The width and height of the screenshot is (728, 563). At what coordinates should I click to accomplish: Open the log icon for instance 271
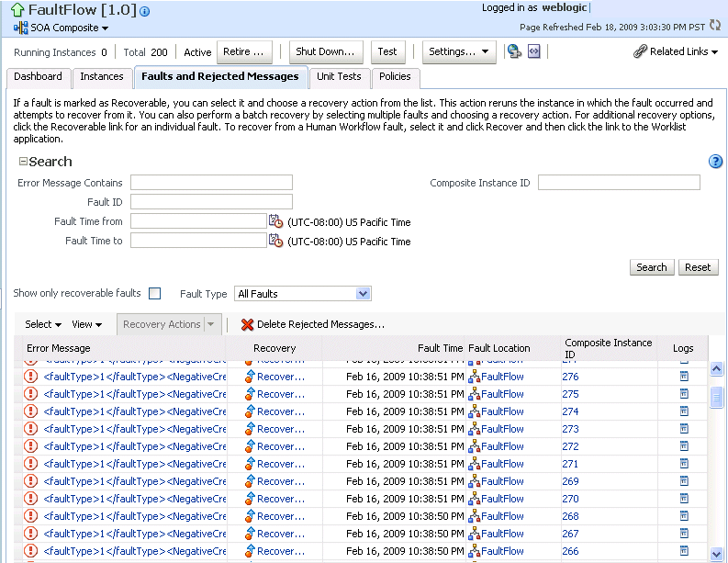tap(684, 464)
